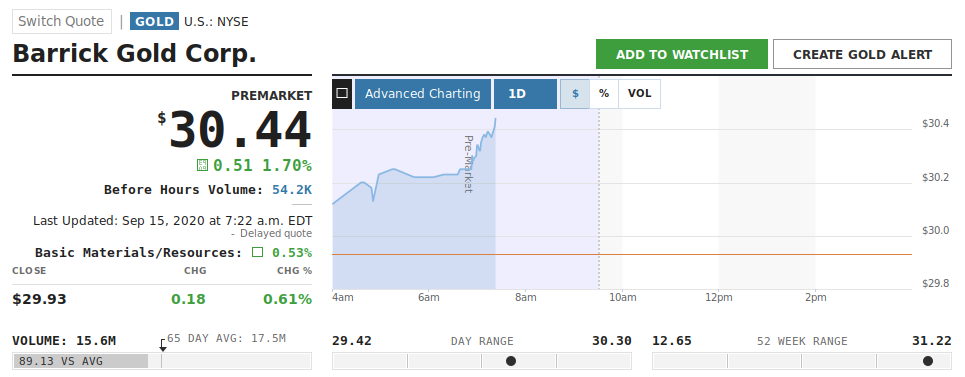Toggle chart to dollar view
Viewport: 965px width, 377px height.
[x=575, y=93]
